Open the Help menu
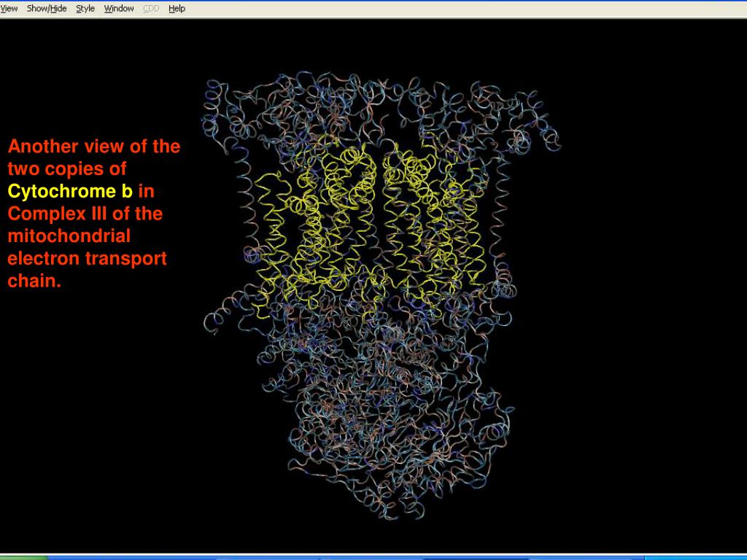The width and height of the screenshot is (747, 560). click(177, 9)
